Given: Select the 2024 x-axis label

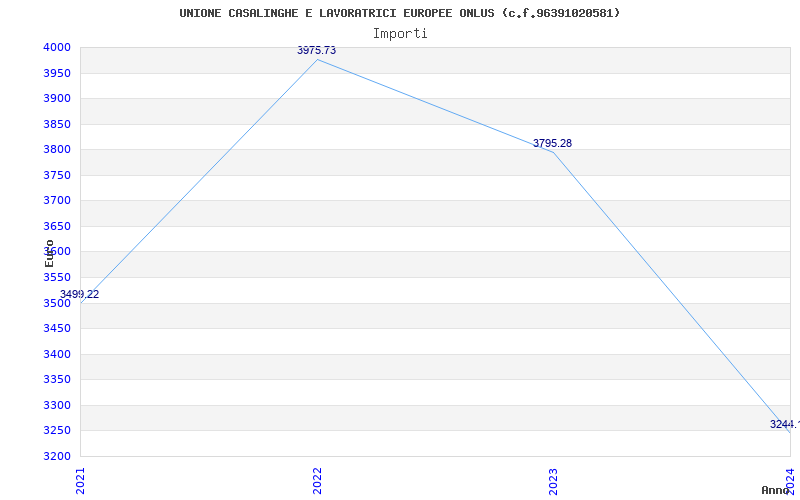Looking at the screenshot, I should tap(790, 481).
